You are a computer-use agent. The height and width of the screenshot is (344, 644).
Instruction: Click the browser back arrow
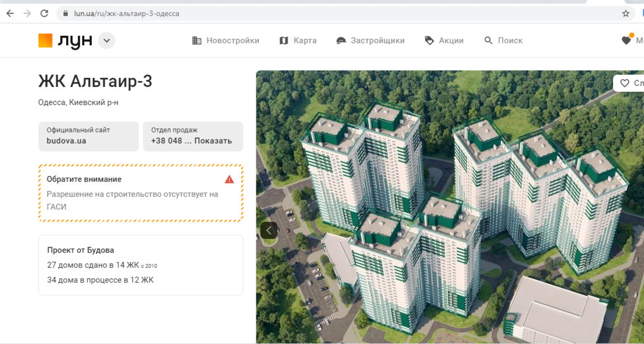10,13
